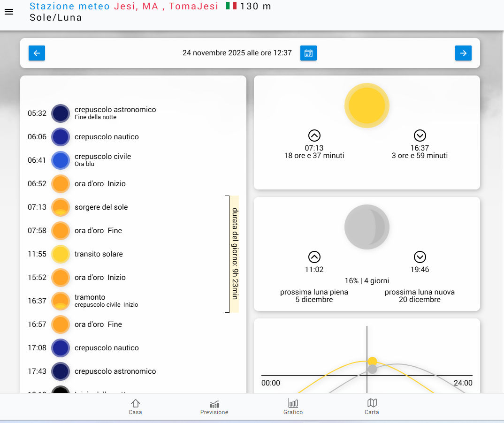Click the Stazione meteo title link
Screen dimensions: 504x423
(x=69, y=6)
